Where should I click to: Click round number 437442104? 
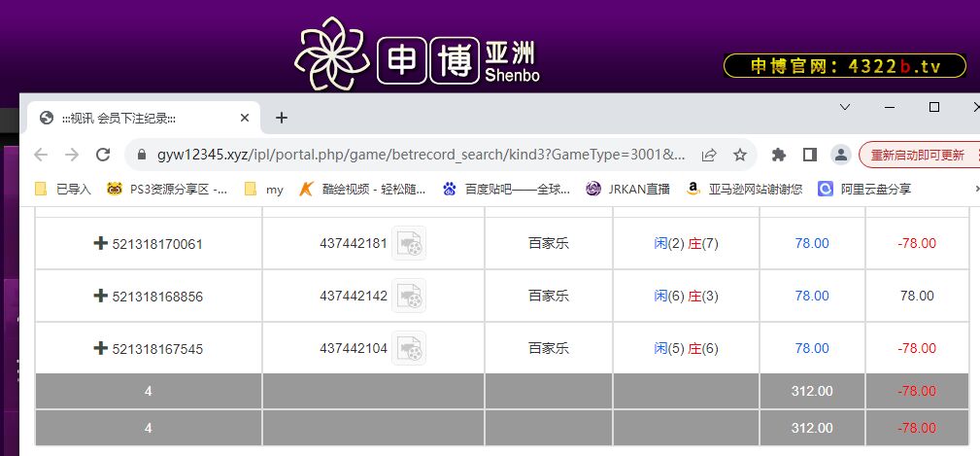(x=354, y=348)
